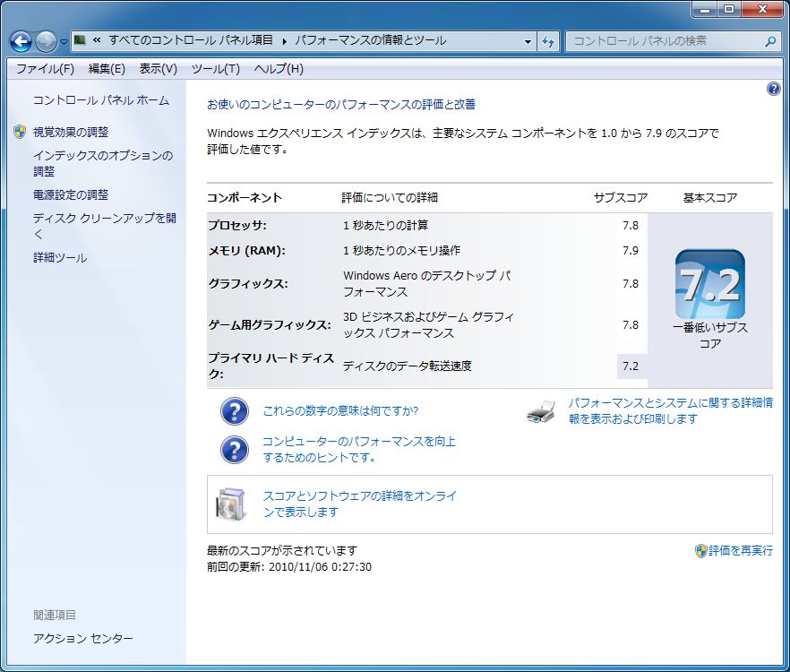This screenshot has width=790, height=672.
Task: Click the forward navigation arrow button
Action: point(46,41)
